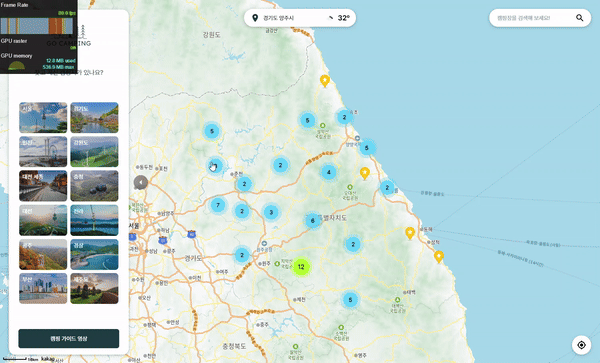Click the northernmost yellow star campsite marker
600x363 pixels.
tap(325, 81)
